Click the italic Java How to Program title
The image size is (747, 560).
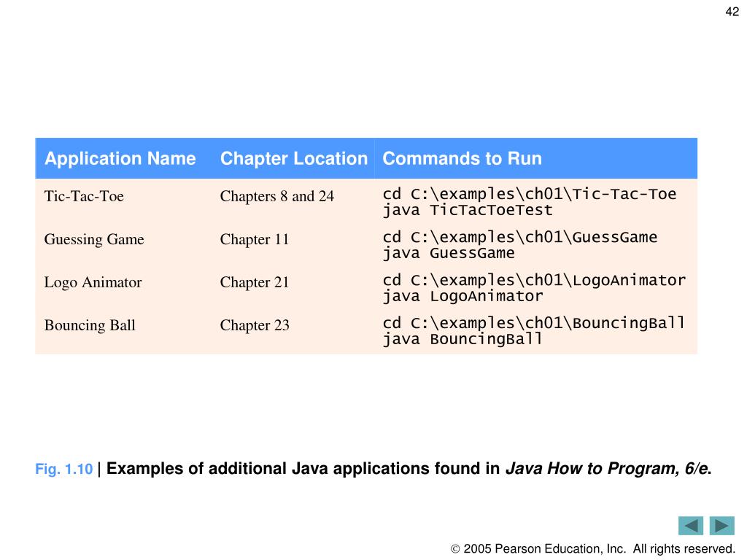[606, 469]
